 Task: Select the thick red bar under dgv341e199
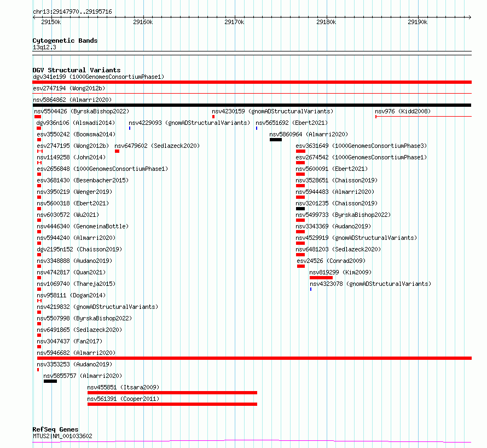(x=252, y=82)
